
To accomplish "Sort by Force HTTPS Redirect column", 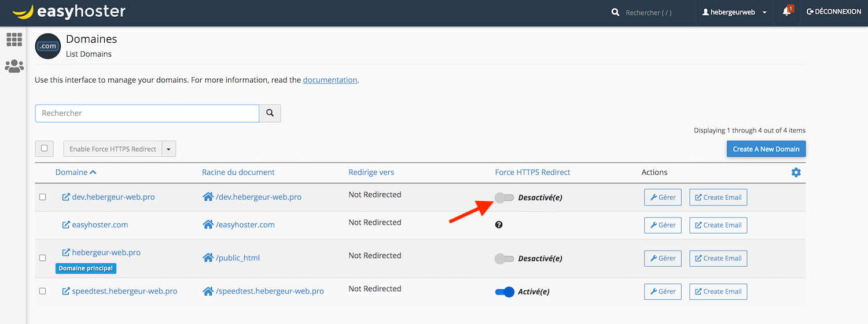I will click(x=532, y=172).
